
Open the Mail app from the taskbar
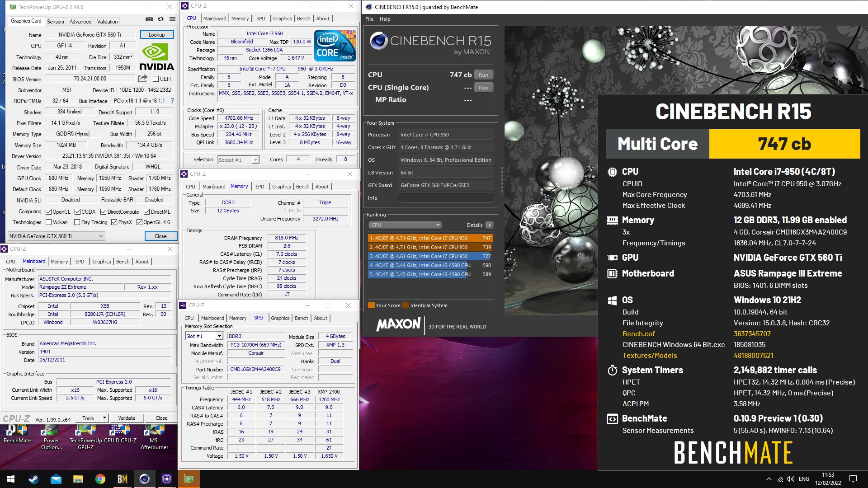(x=56, y=479)
